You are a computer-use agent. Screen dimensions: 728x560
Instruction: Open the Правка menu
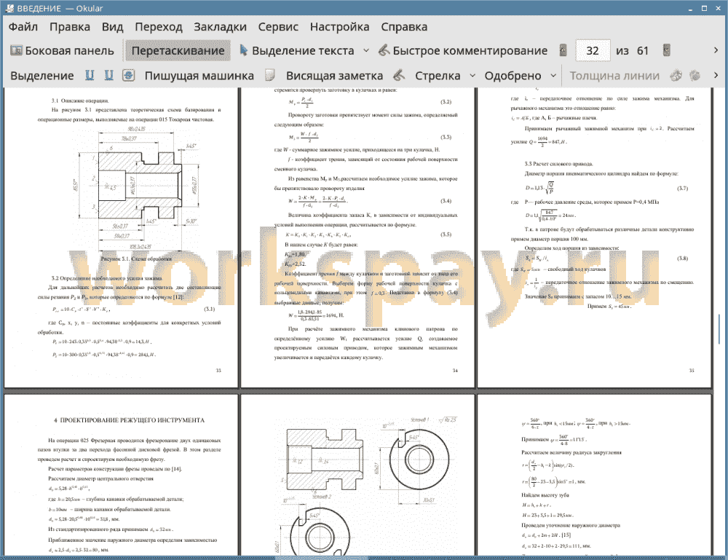coord(70,27)
